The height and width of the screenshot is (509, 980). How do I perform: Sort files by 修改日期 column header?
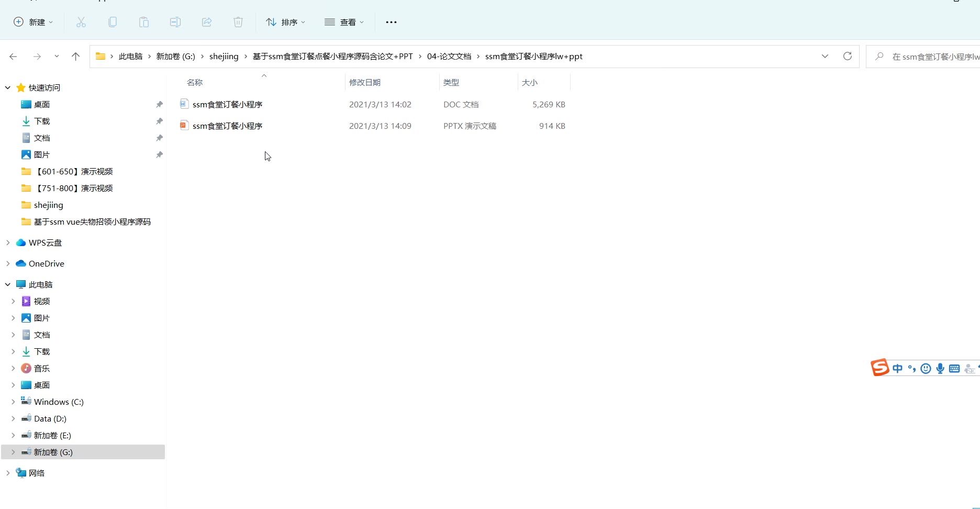[x=365, y=83]
